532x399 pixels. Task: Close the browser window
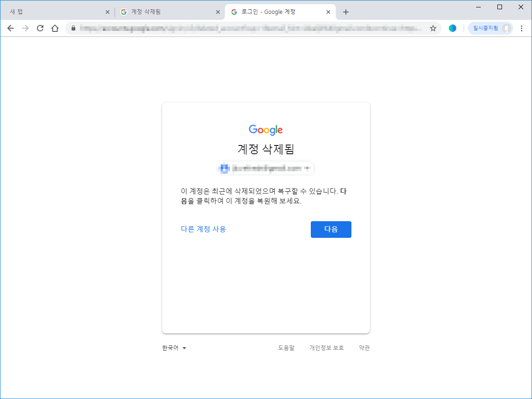click(x=521, y=7)
